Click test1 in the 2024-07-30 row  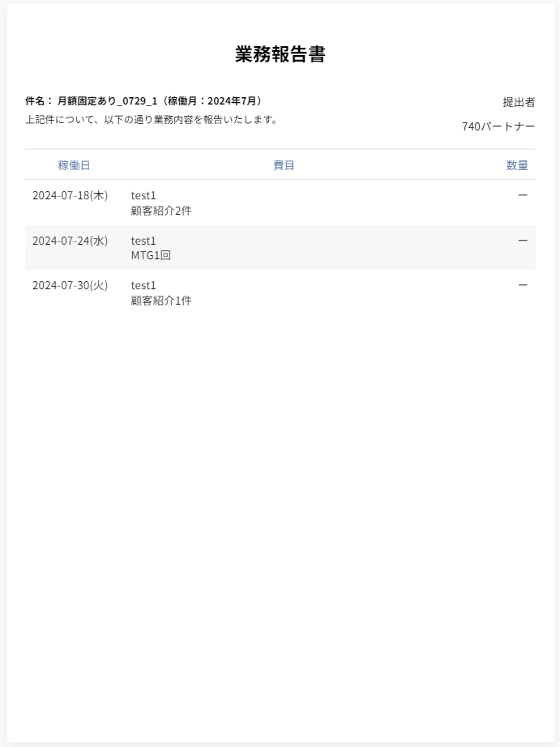[143, 285]
